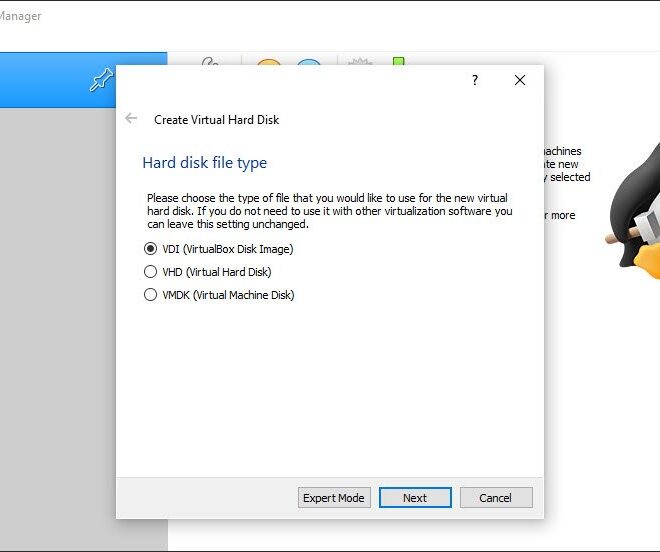
Task: Click Next to continue disk creation
Action: pyautogui.click(x=415, y=498)
